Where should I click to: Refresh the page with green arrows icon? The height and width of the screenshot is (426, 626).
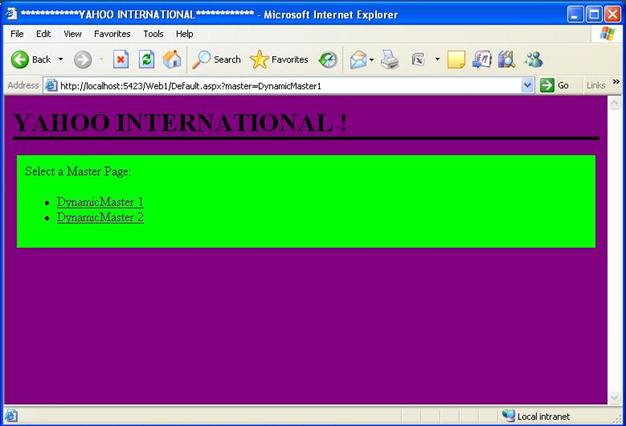pos(147,59)
